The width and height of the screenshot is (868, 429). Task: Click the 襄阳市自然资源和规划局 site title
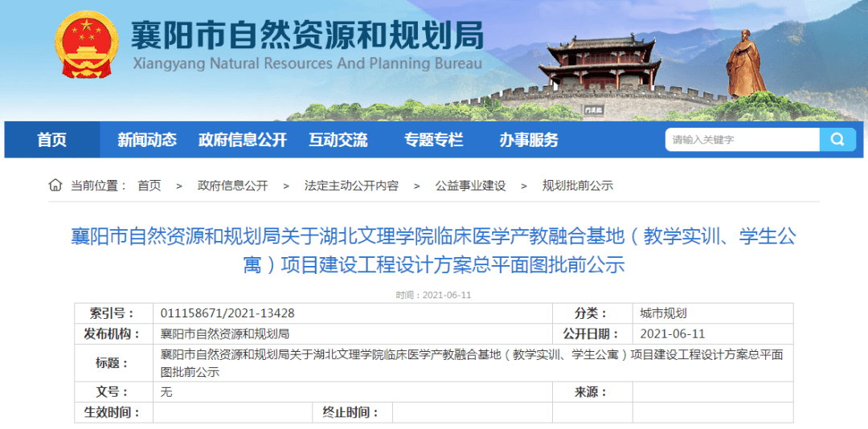[307, 36]
